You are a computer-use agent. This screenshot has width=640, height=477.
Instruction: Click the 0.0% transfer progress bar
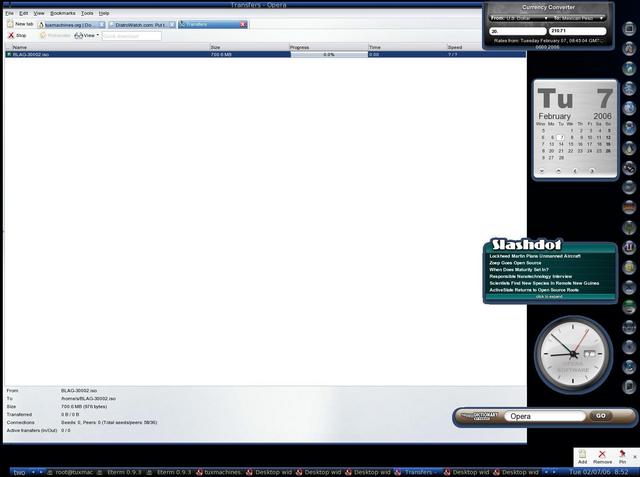[x=329, y=54]
